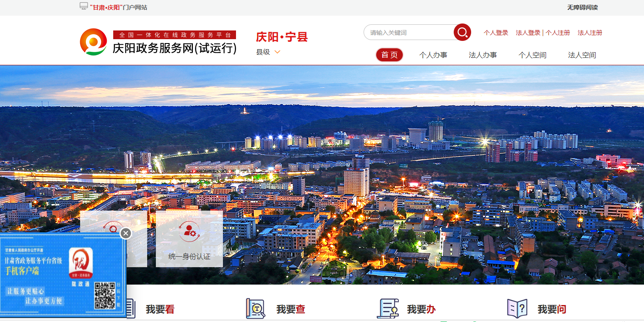This screenshot has width=644, height=322.
Task: Click the 县级 level label
Action: 263,52
